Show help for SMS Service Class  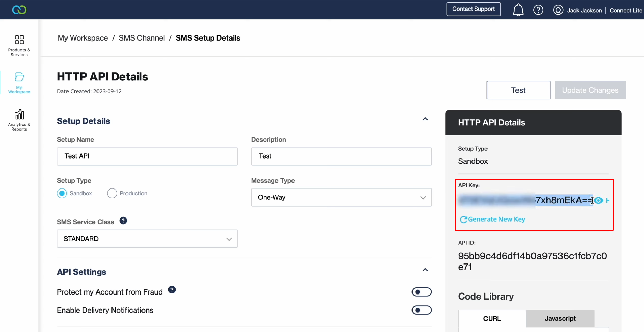tap(123, 221)
